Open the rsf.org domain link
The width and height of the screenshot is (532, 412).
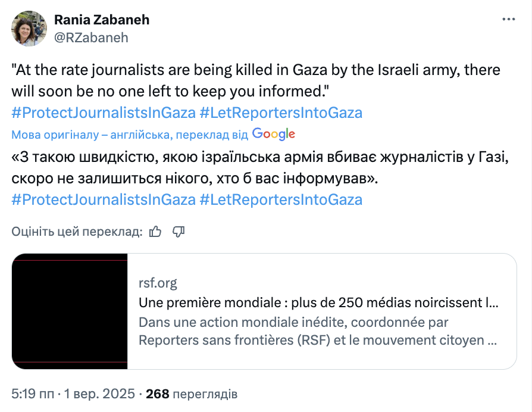pos(158,283)
